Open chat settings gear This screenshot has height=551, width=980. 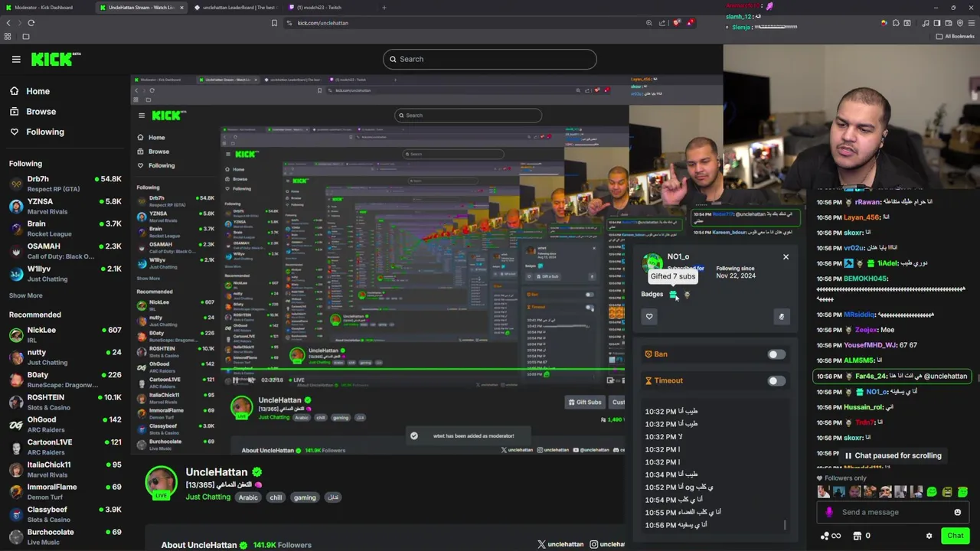click(x=929, y=536)
